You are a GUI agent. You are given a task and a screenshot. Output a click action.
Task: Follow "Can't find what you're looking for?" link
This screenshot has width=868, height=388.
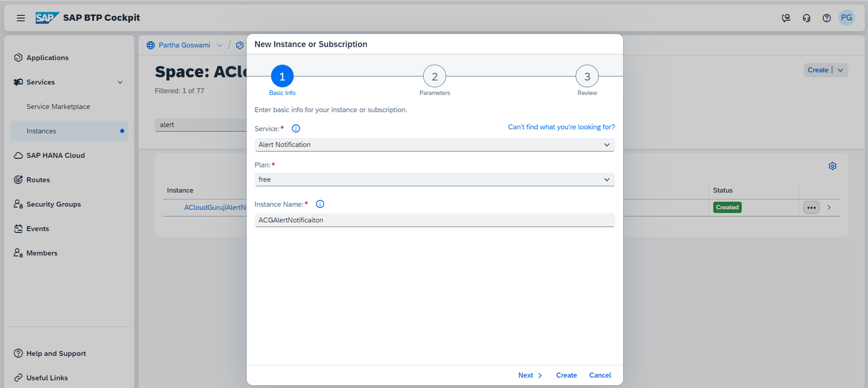(561, 127)
